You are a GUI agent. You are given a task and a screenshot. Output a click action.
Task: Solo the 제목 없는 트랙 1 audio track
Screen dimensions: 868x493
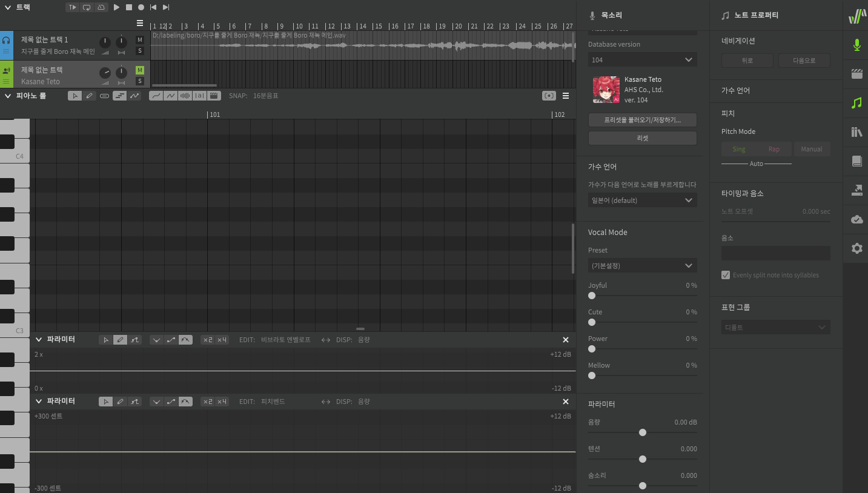(x=140, y=51)
